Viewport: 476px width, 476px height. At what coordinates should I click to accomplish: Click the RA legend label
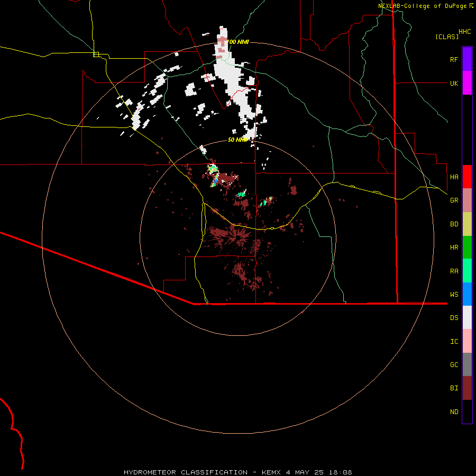pyautogui.click(x=454, y=271)
